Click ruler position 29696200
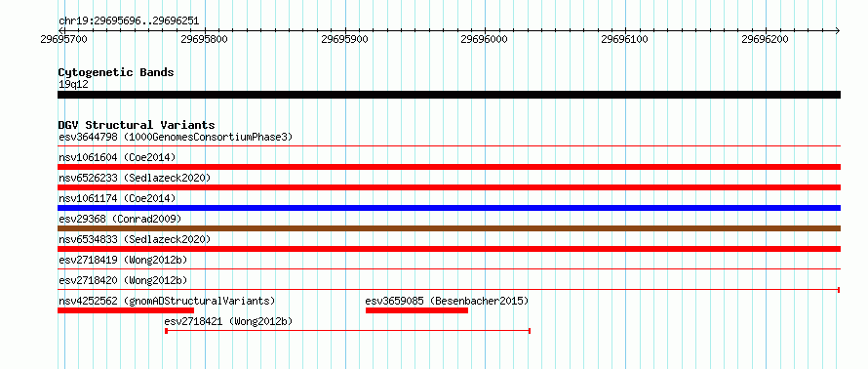The width and height of the screenshot is (868, 369). tap(765, 39)
